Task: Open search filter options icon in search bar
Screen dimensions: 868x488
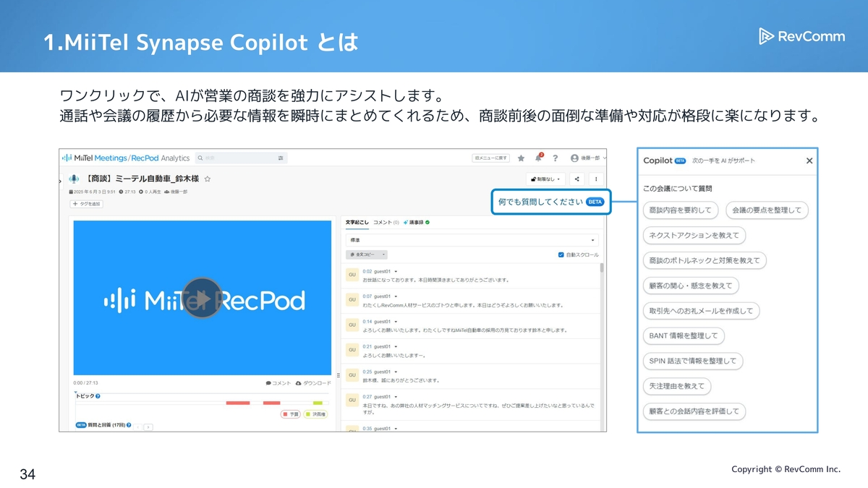Action: tap(280, 158)
